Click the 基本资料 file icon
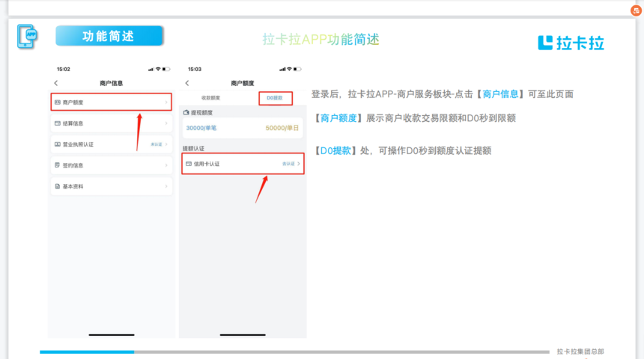The width and height of the screenshot is (644, 359). 58,186
